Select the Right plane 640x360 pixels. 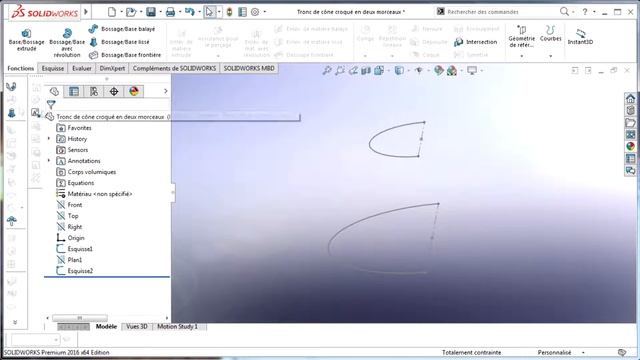pyautogui.click(x=75, y=227)
